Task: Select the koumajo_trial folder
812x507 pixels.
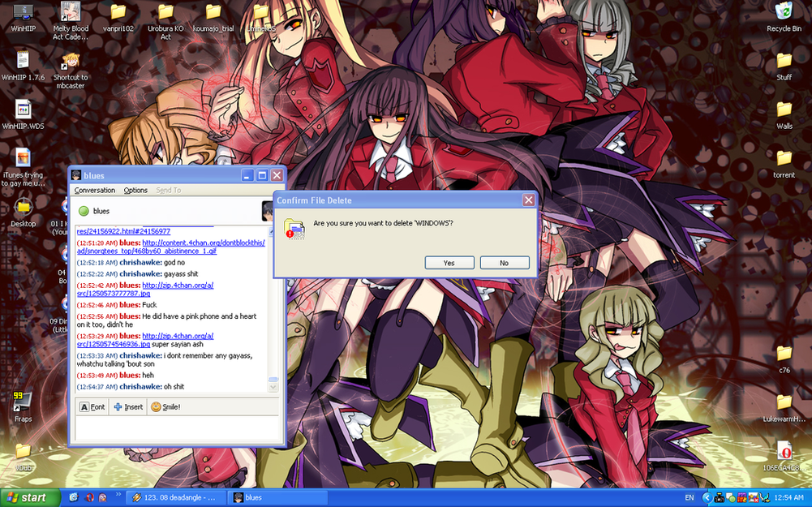Action: pyautogui.click(x=213, y=18)
